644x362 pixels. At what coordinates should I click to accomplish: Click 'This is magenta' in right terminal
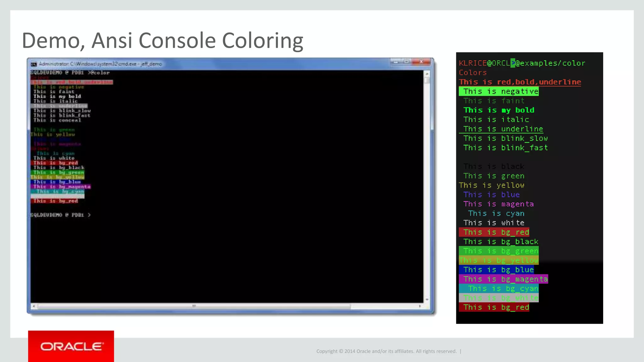(498, 204)
